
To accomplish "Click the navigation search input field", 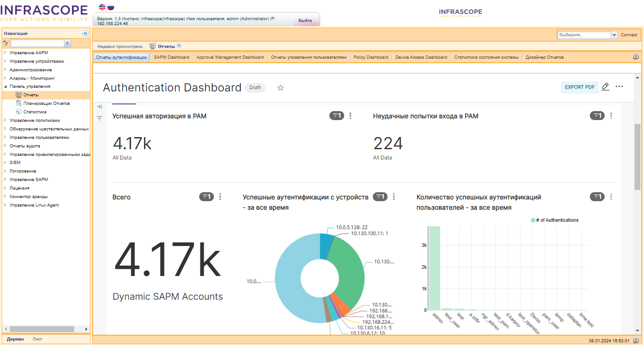I will point(37,43).
